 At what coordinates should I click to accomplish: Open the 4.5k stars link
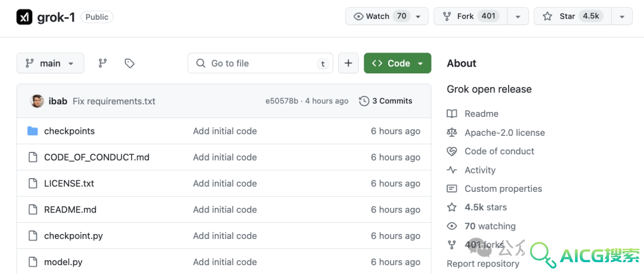point(485,207)
